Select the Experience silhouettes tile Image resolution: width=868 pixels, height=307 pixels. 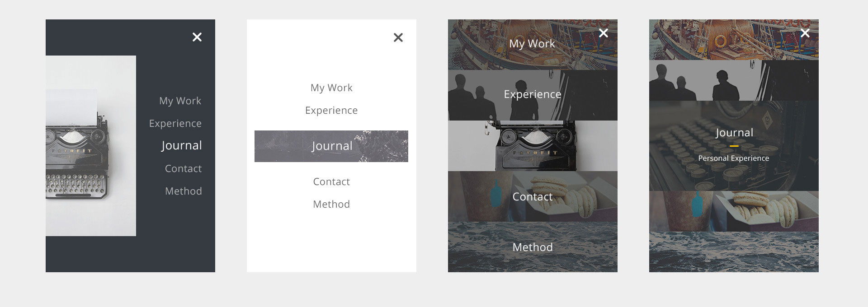click(x=532, y=94)
